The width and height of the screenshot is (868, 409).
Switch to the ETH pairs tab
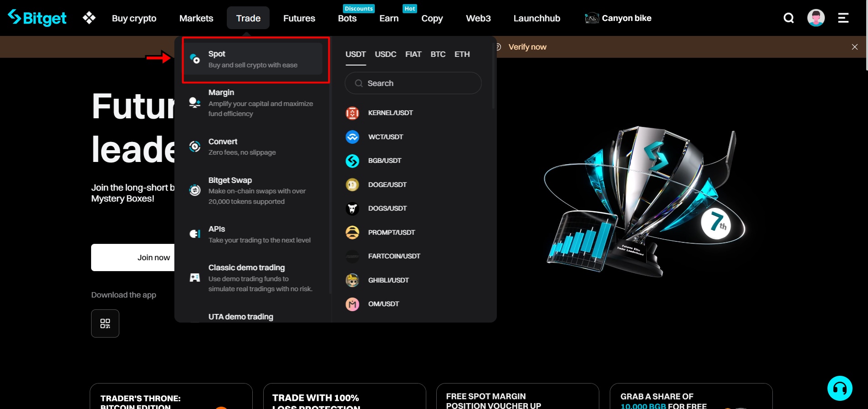click(462, 54)
